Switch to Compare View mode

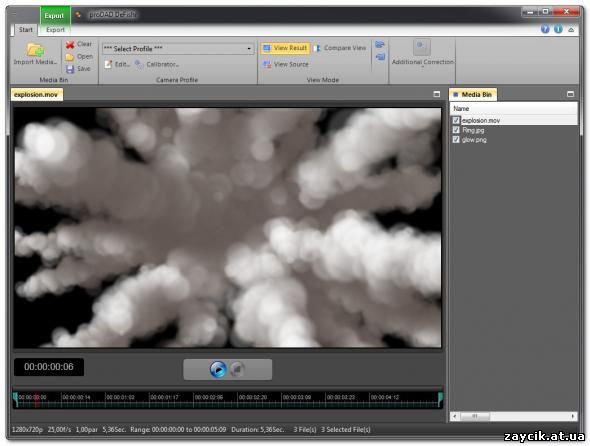[x=340, y=48]
